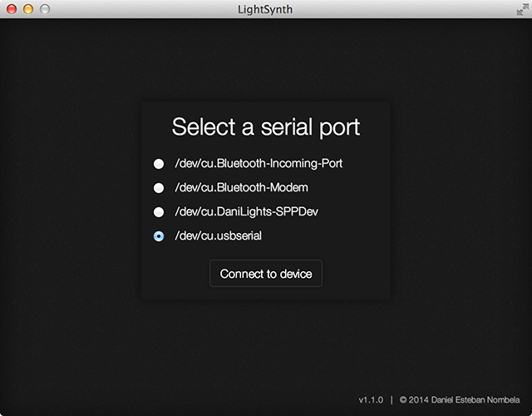Click the /dev/cu.DaniLights-SPPDev label text
532x416 pixels.
(246, 211)
